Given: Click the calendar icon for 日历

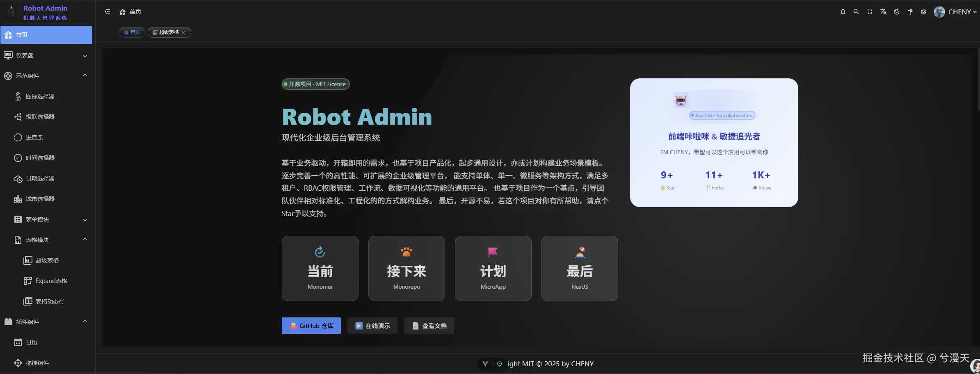Looking at the screenshot, I should [18, 342].
